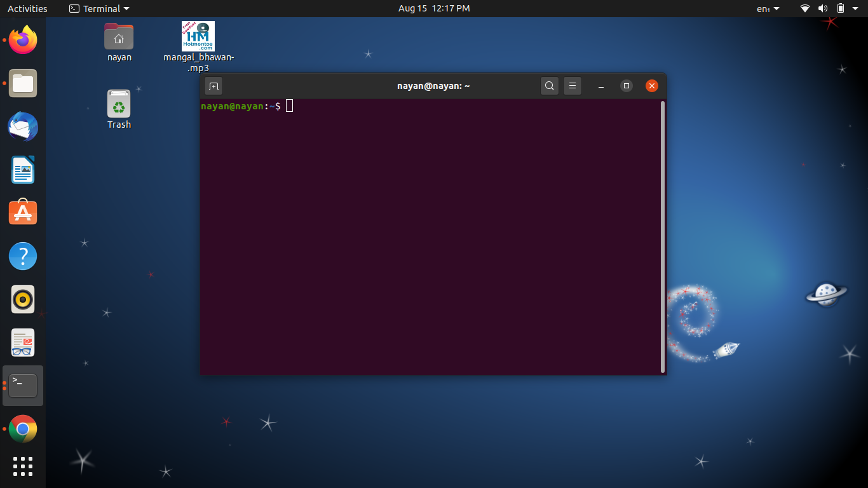868x488 pixels.
Task: Open Ubuntu Software store
Action: [23, 212]
